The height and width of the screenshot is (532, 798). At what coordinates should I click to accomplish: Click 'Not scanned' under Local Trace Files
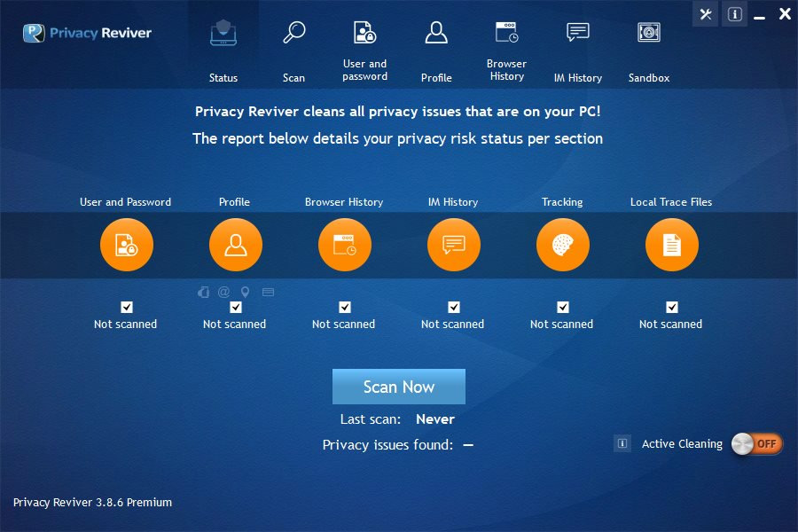pos(670,325)
